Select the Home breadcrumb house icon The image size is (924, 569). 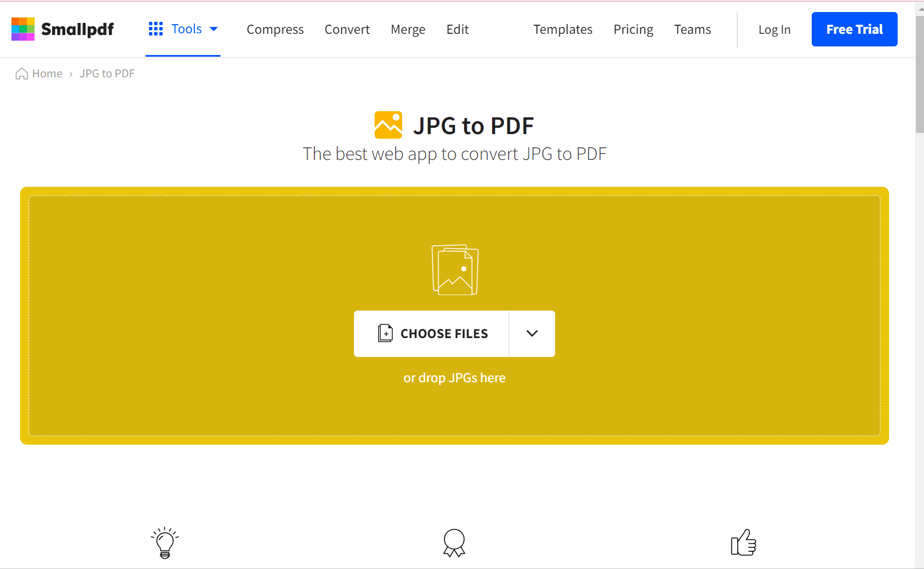click(21, 73)
